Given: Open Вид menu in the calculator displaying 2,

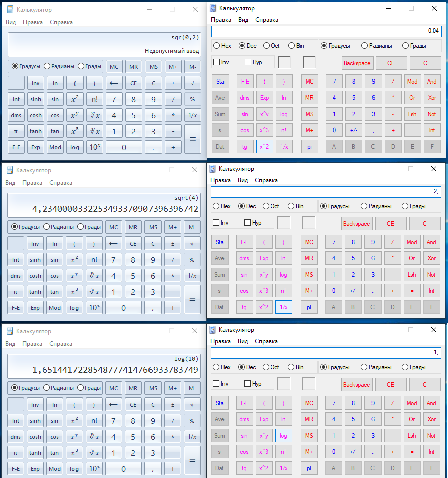Looking at the screenshot, I should pyautogui.click(x=243, y=180).
